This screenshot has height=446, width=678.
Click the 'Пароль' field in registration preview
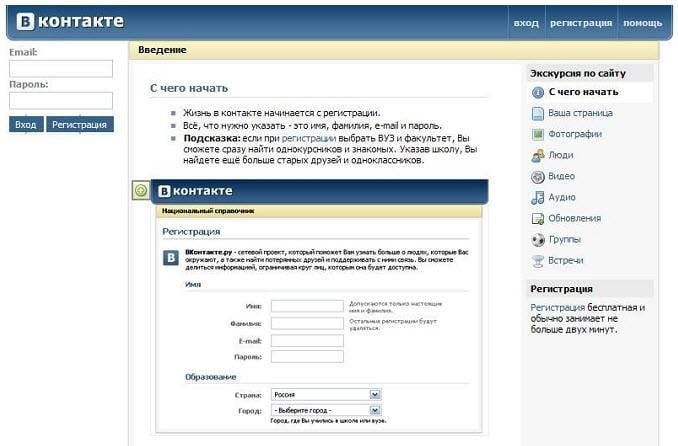[x=307, y=357]
